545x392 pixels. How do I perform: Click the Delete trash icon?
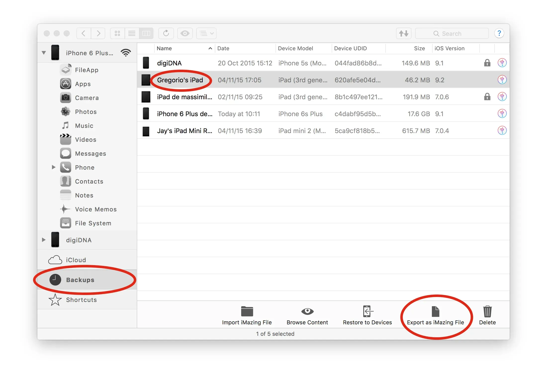[x=487, y=311]
